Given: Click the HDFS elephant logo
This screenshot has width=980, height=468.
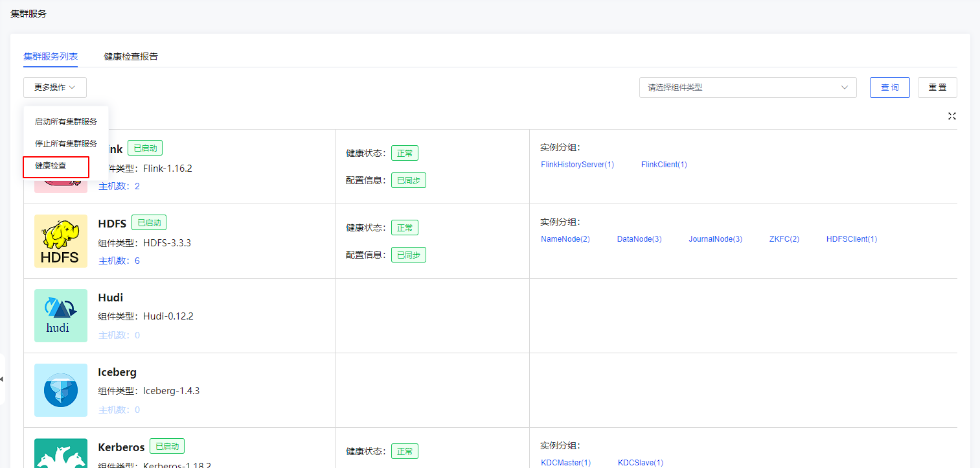Looking at the screenshot, I should (61, 241).
